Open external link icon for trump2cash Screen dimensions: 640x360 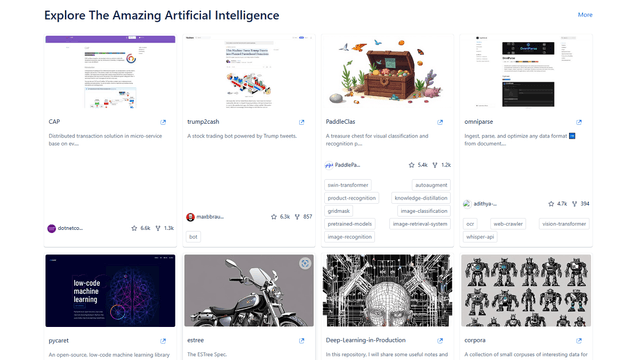click(x=302, y=122)
